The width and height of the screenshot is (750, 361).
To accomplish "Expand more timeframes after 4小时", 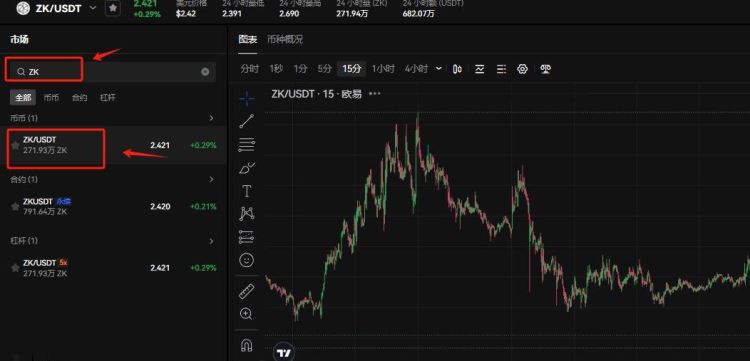I will (439, 69).
